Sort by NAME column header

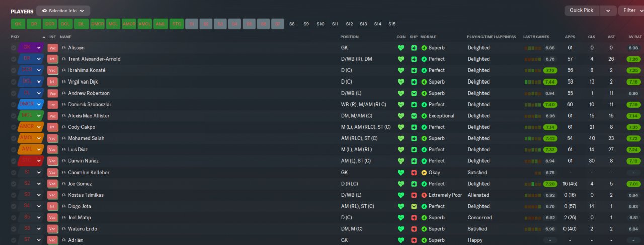point(65,37)
